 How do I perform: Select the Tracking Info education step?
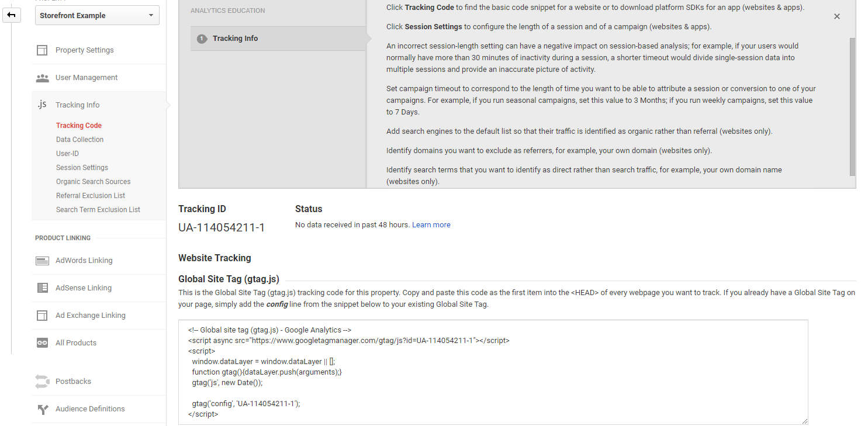[278, 39]
